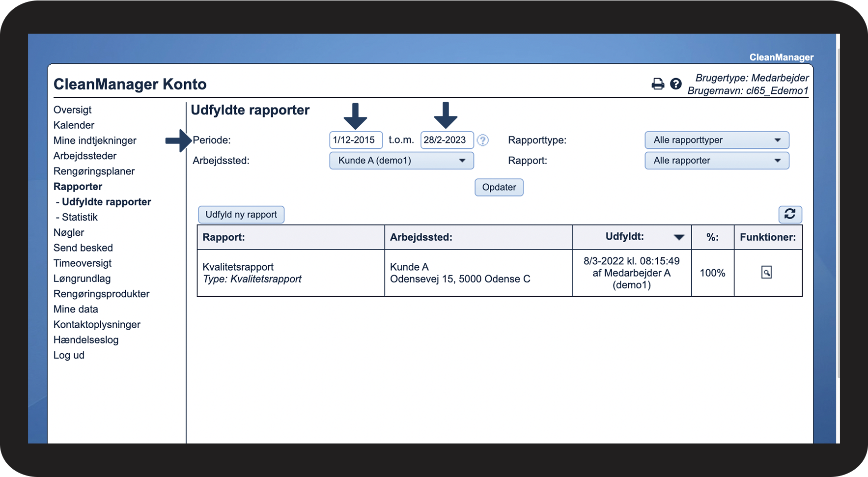Open help via question mark icon
This screenshot has height=477, width=868.
[x=676, y=84]
